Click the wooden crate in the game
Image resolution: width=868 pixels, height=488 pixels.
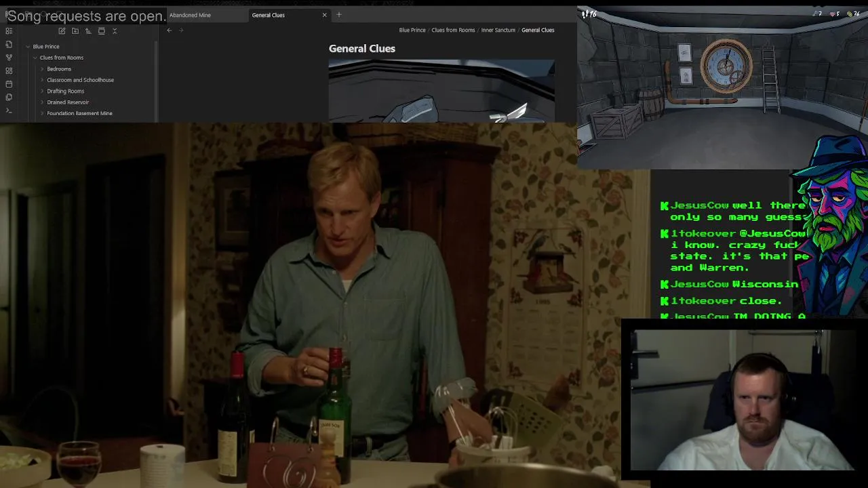[616, 122]
